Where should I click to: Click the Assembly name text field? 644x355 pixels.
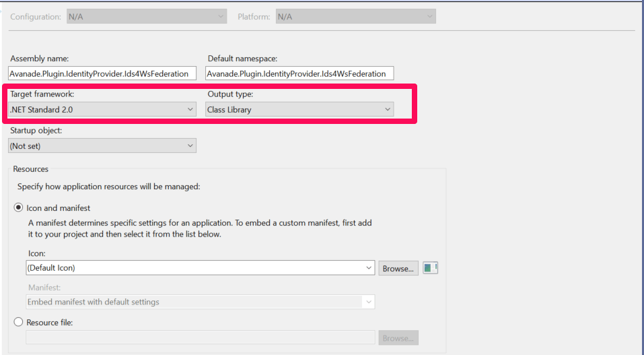coord(102,73)
